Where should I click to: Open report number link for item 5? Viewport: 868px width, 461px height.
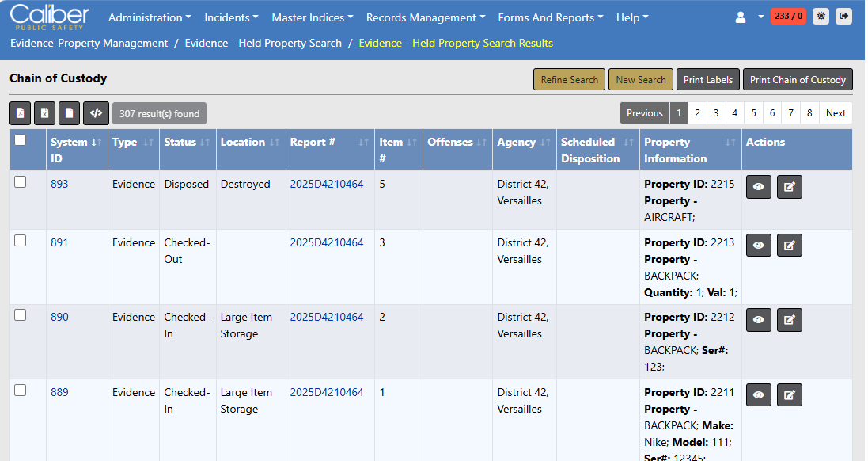pos(327,184)
